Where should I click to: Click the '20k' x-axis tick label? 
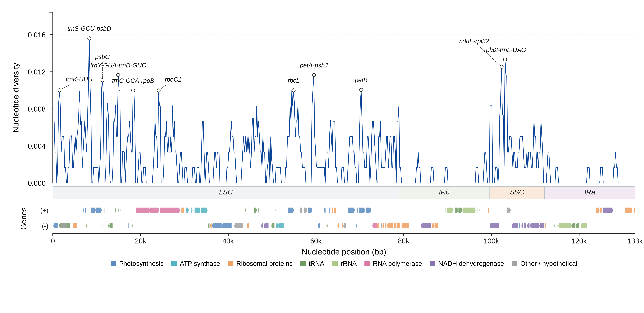coord(141,241)
